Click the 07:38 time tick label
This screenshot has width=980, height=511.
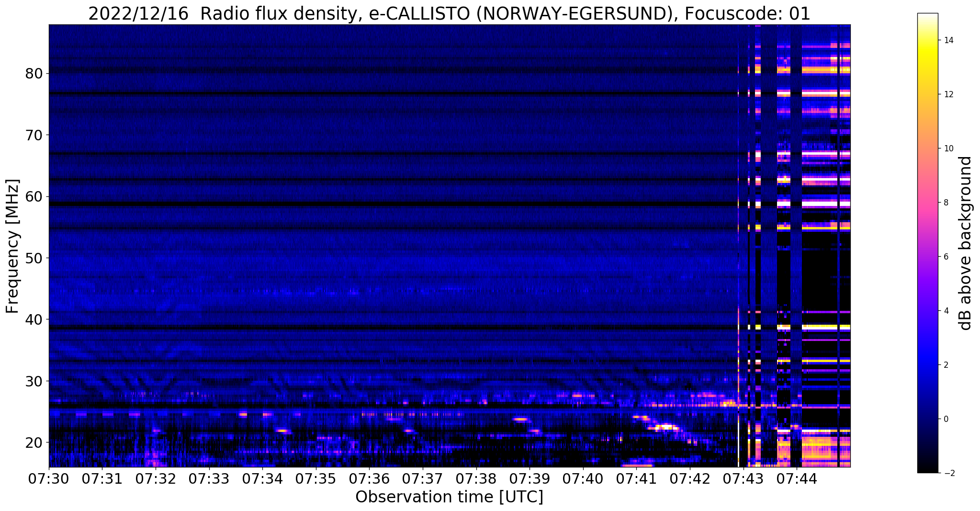coord(476,478)
